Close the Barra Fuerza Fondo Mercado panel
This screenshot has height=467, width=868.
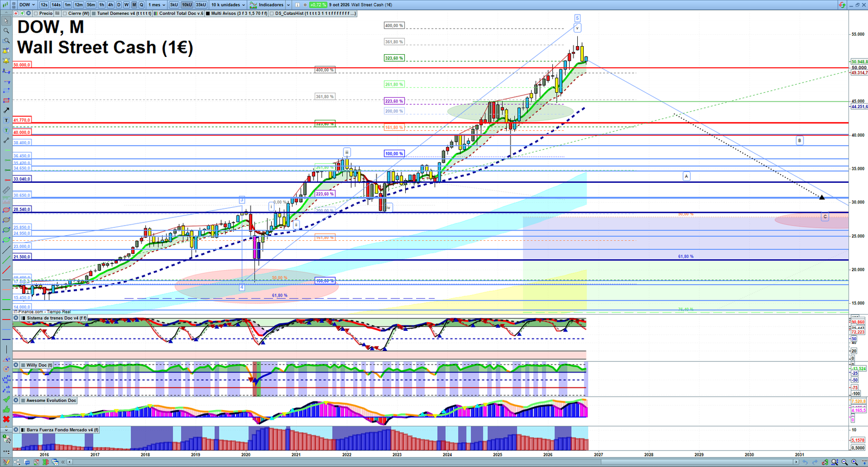[16, 430]
